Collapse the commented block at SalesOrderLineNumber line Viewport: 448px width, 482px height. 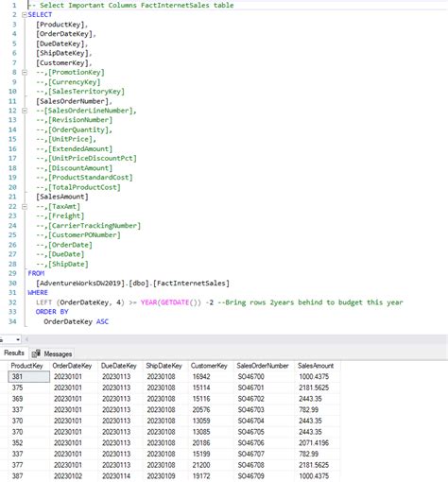pos(25,111)
